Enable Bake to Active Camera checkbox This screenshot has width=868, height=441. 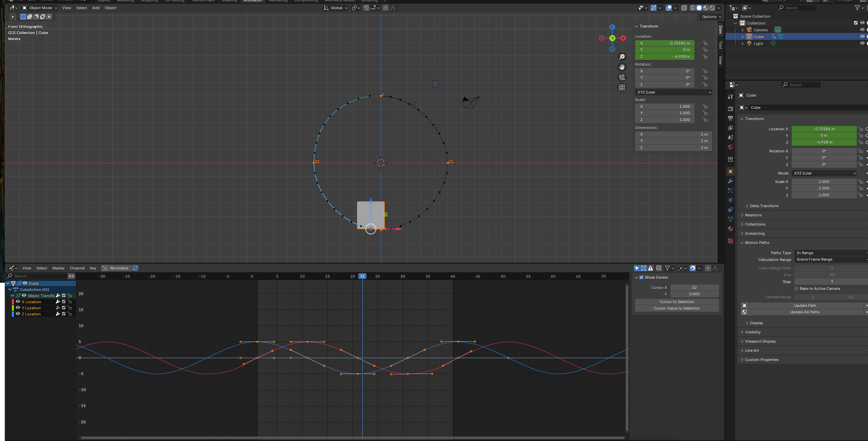click(797, 289)
